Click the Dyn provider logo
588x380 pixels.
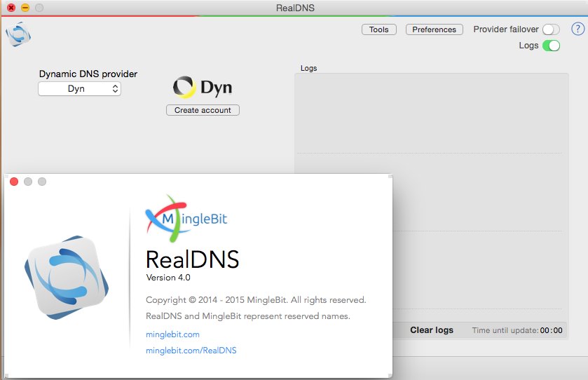point(203,87)
